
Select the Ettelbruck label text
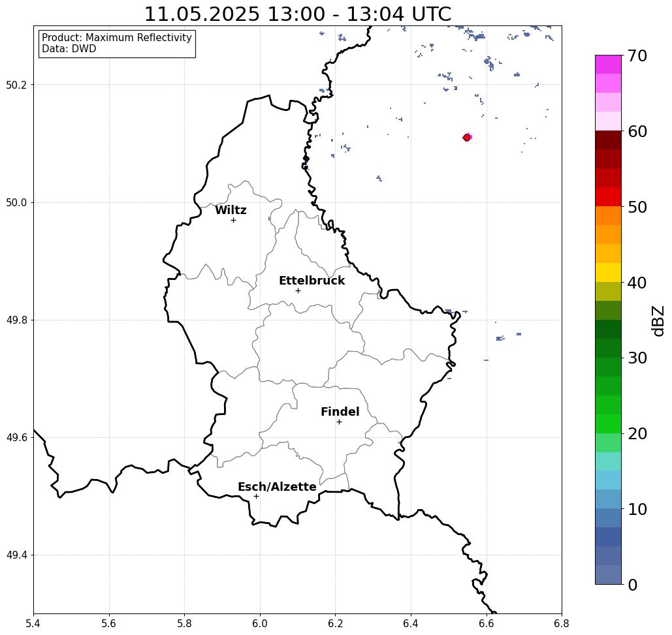(x=312, y=281)
